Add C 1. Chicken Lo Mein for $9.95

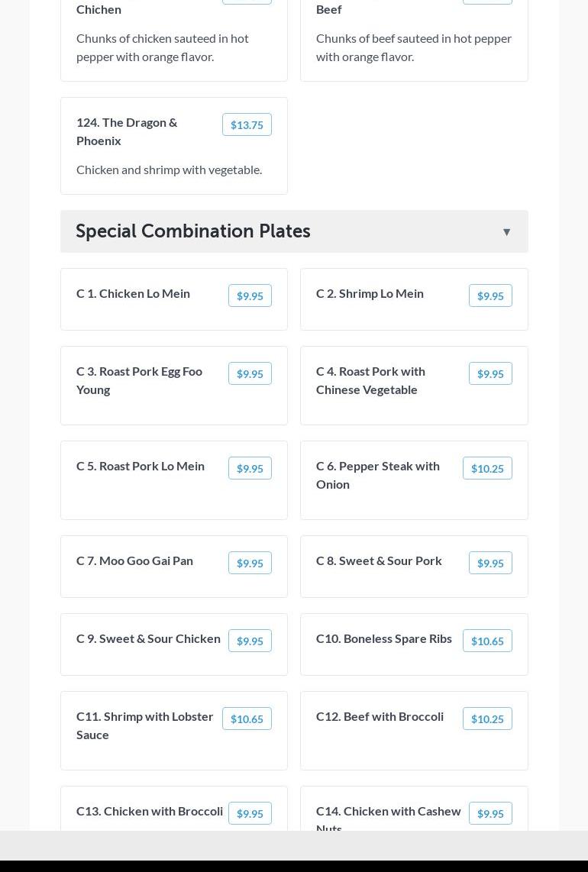click(x=250, y=296)
